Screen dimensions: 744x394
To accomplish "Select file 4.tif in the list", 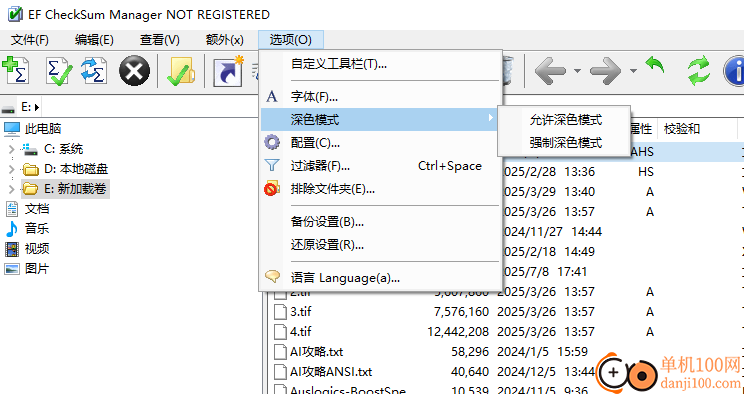I will (x=301, y=332).
